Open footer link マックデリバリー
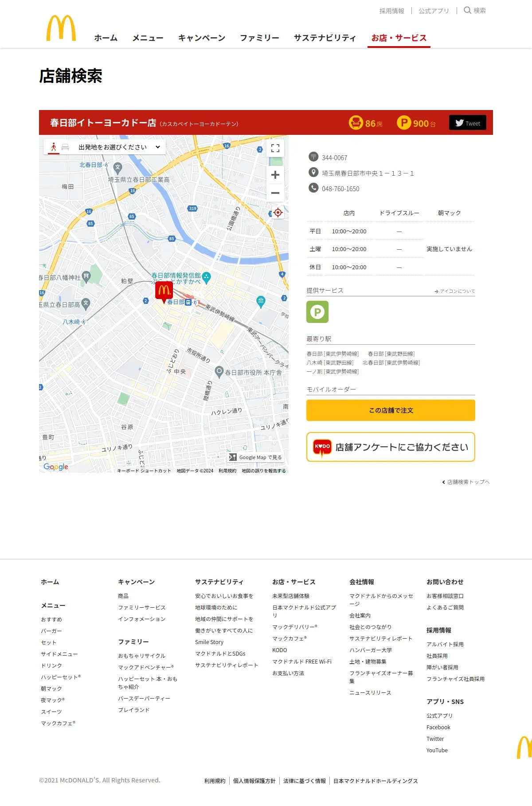 pos(295,627)
